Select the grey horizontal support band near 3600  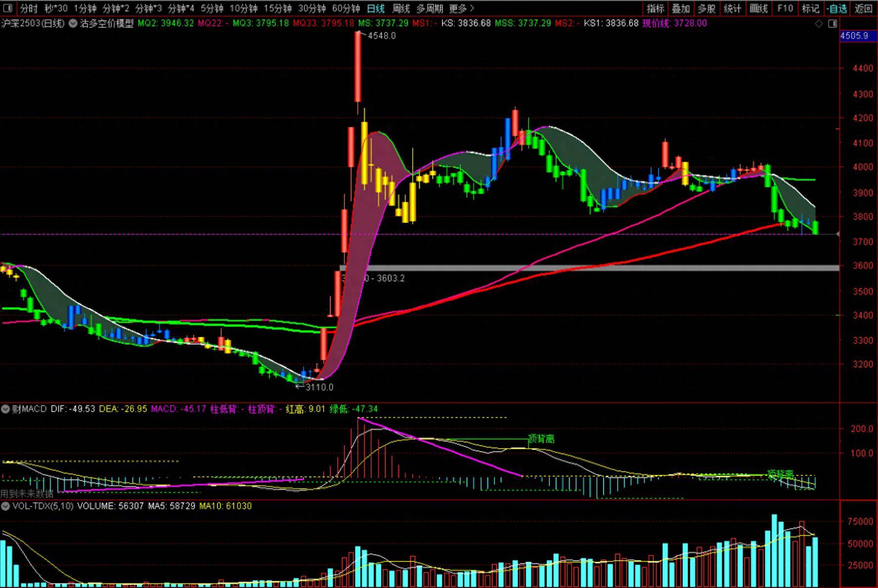589,268
